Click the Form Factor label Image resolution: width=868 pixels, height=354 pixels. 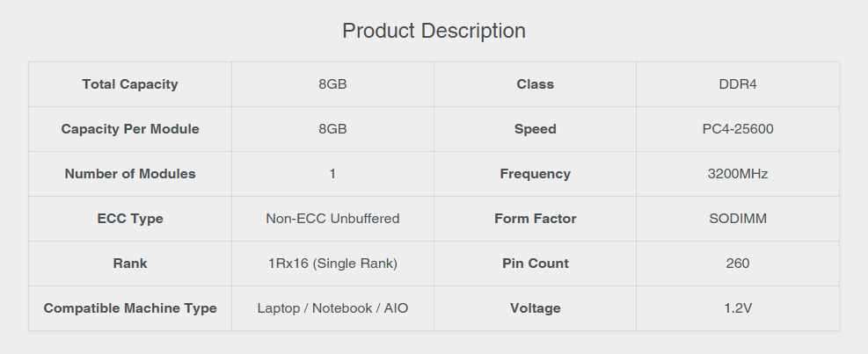pos(535,219)
